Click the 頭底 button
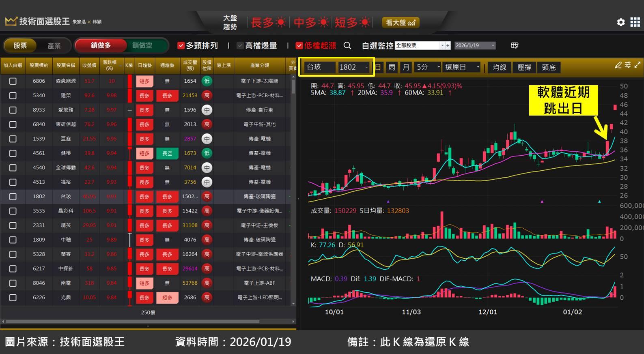The height and width of the screenshot is (354, 644). coord(549,67)
